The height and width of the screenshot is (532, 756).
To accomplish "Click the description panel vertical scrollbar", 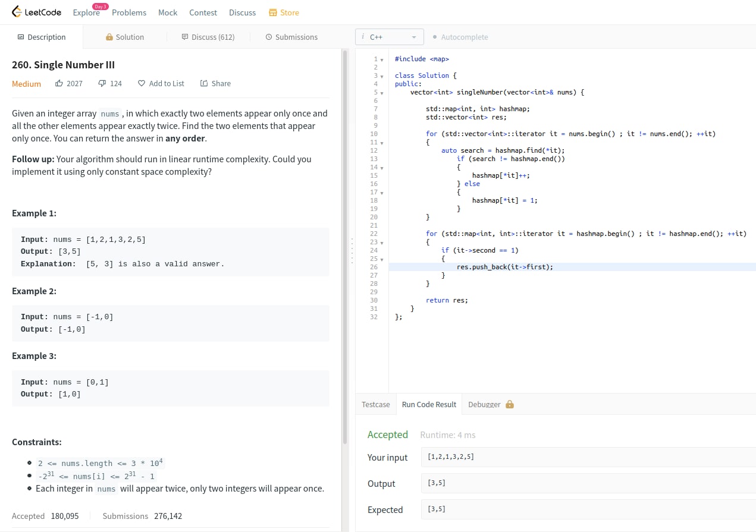I will click(345, 247).
